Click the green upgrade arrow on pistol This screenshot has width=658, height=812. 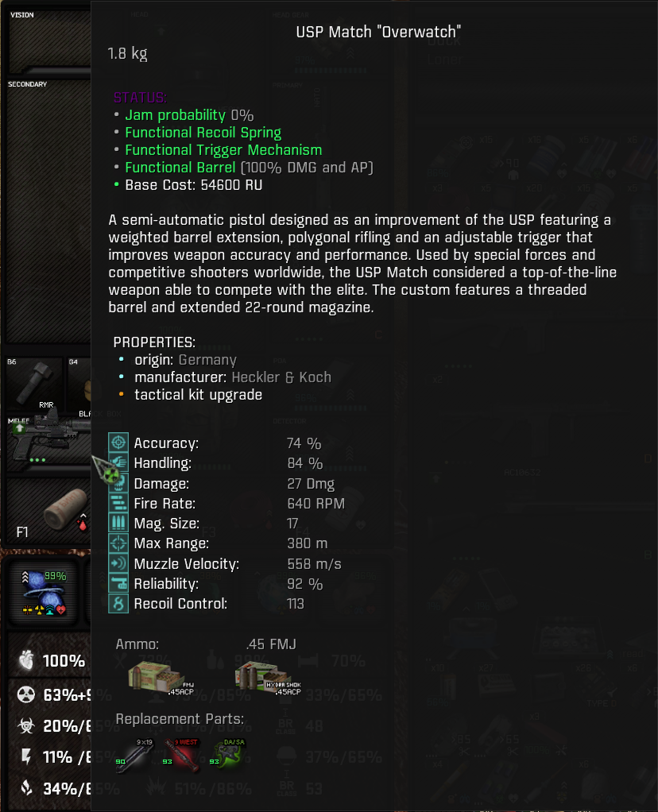[20, 428]
